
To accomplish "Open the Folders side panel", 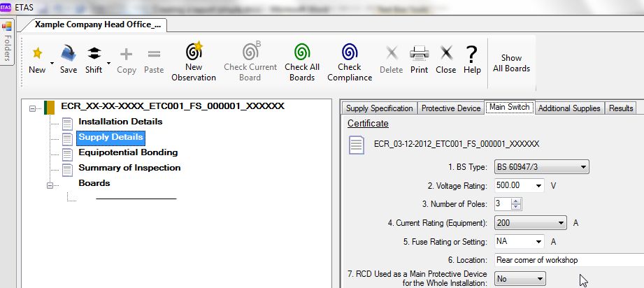I will tap(7, 42).
